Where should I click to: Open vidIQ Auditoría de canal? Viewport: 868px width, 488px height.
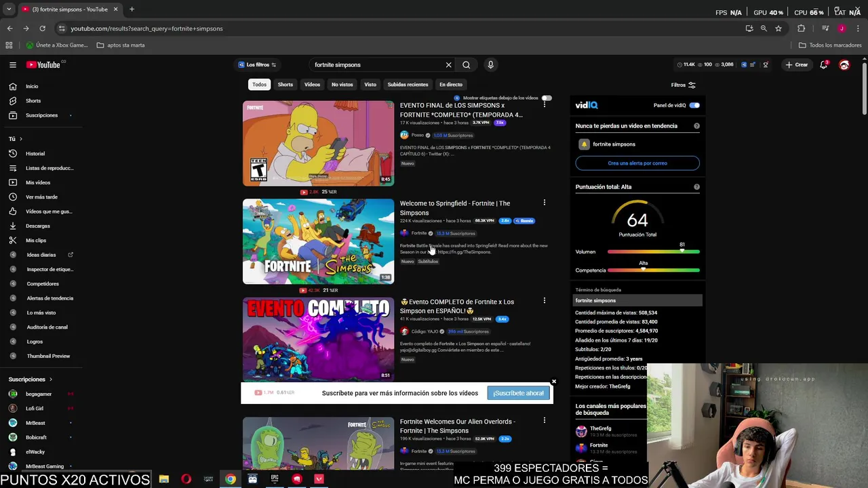(47, 327)
